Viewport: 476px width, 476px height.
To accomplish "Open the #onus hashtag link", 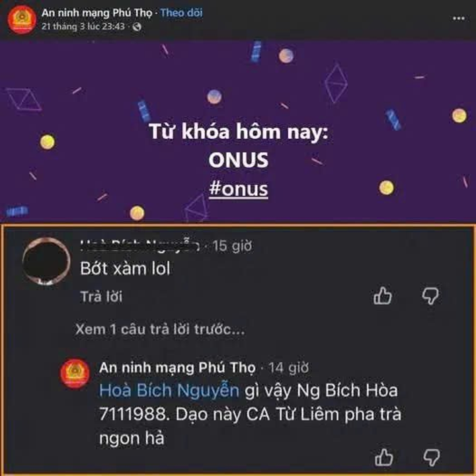I will [x=238, y=189].
